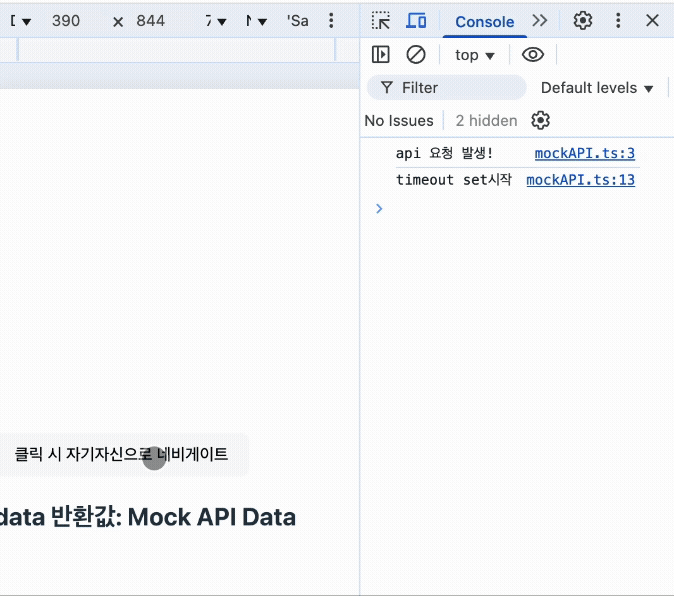Open console settings gear beside 2 hidden
Screen dimensions: 674x596
coord(540,120)
